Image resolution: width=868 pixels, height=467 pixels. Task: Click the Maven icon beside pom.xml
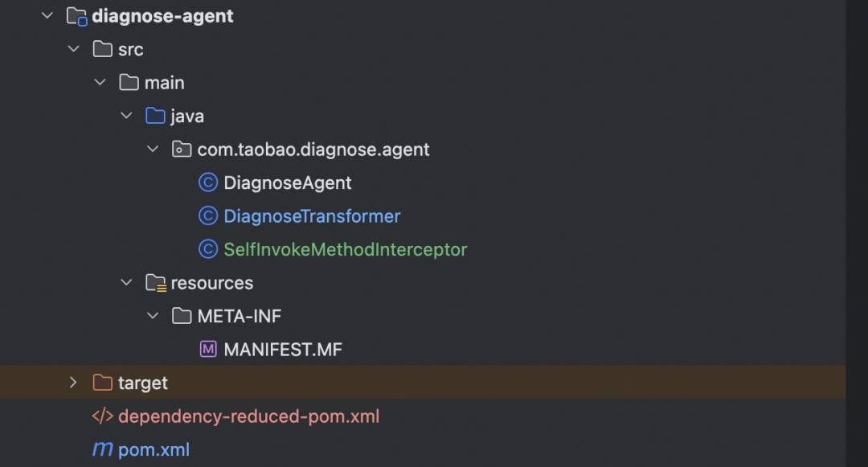point(102,449)
